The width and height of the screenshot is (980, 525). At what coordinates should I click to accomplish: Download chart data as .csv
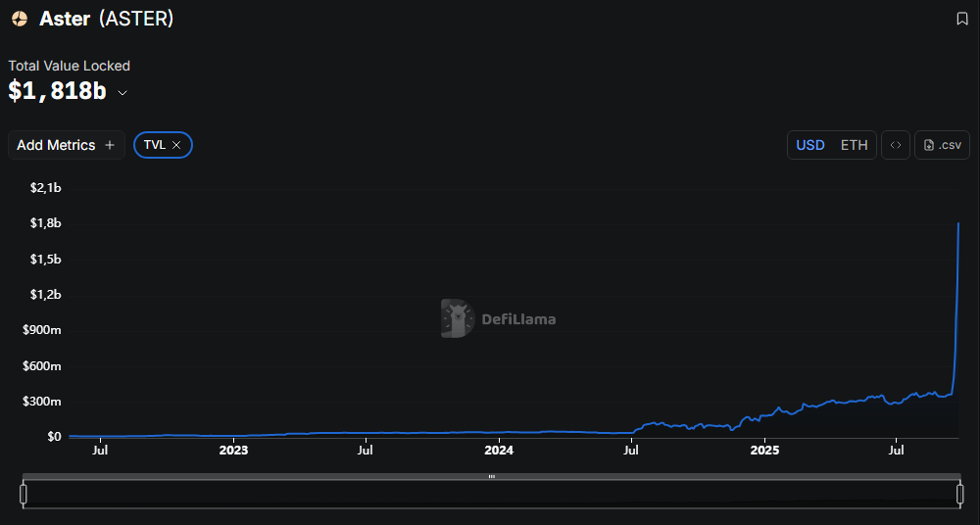coord(942,145)
